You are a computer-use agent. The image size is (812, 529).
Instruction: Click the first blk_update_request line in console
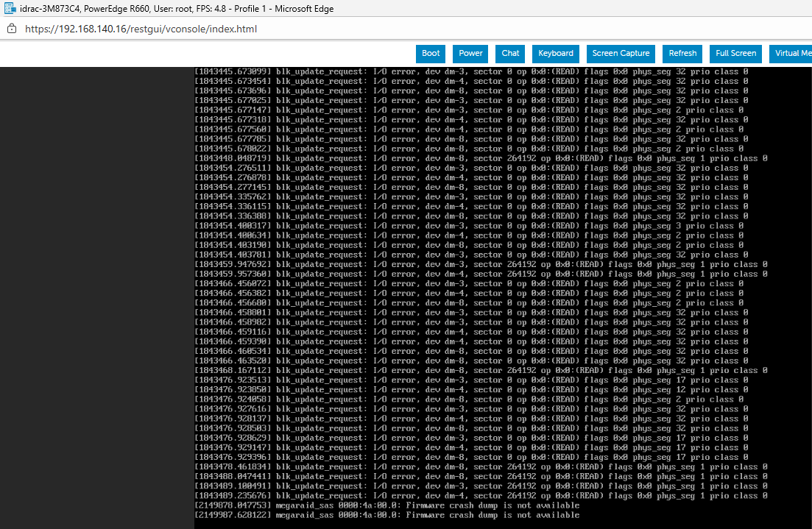(x=471, y=72)
